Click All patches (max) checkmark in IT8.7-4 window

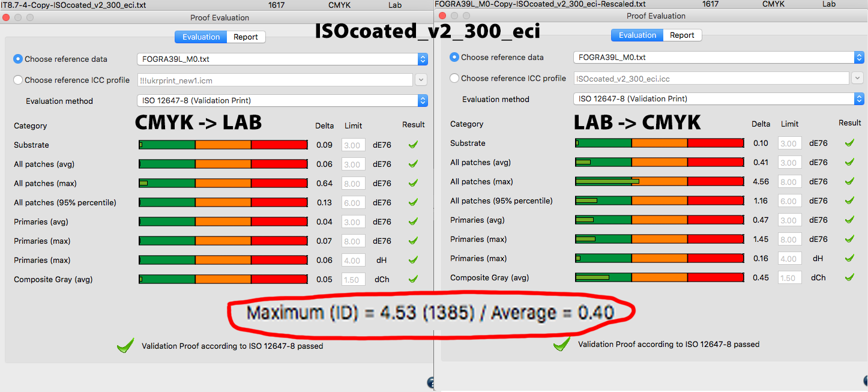coord(413,183)
